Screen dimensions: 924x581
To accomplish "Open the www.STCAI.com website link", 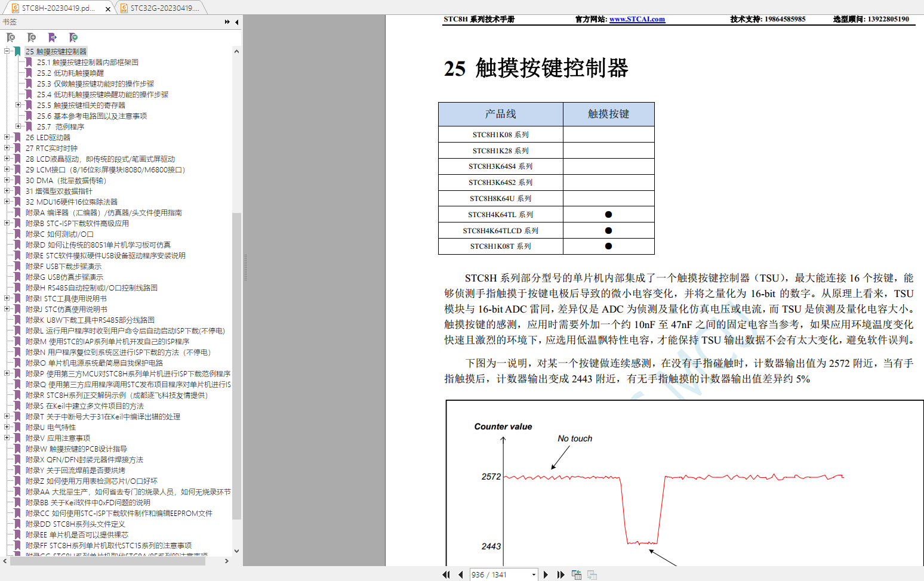I will 637,19.
